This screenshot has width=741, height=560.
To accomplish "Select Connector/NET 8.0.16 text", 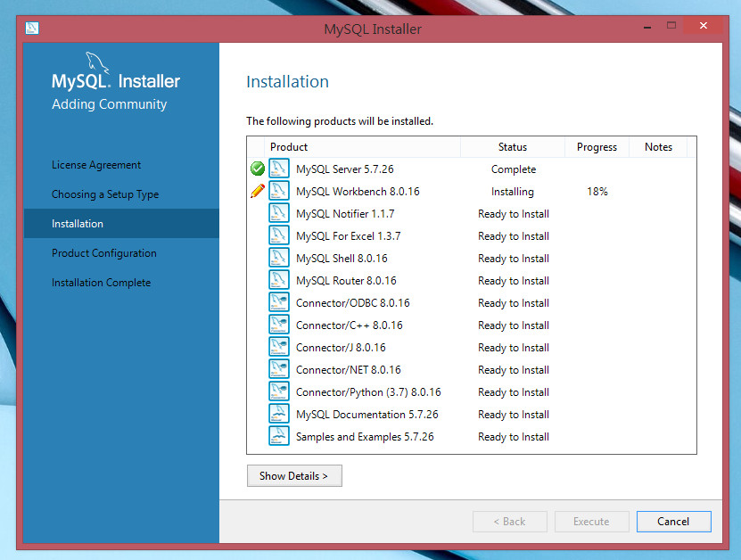I will coord(349,369).
